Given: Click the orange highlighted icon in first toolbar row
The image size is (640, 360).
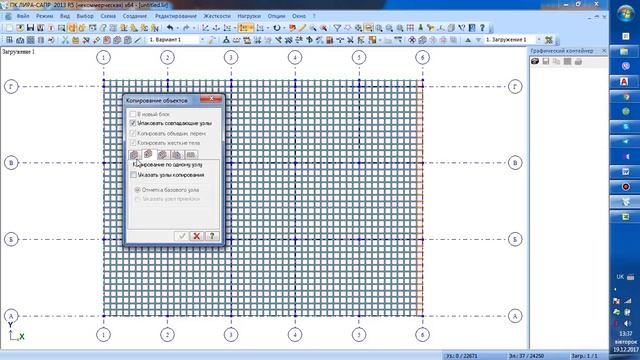Looking at the screenshot, I should point(72,28).
